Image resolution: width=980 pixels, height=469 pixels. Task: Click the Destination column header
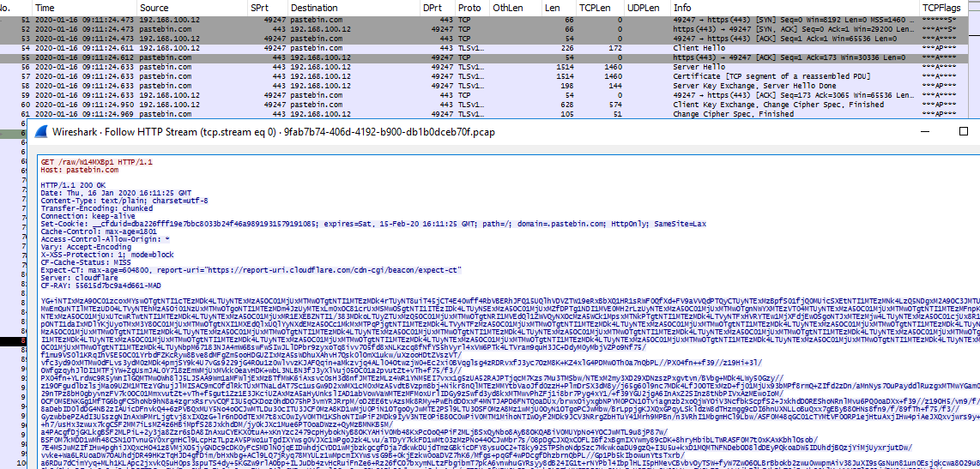353,8
